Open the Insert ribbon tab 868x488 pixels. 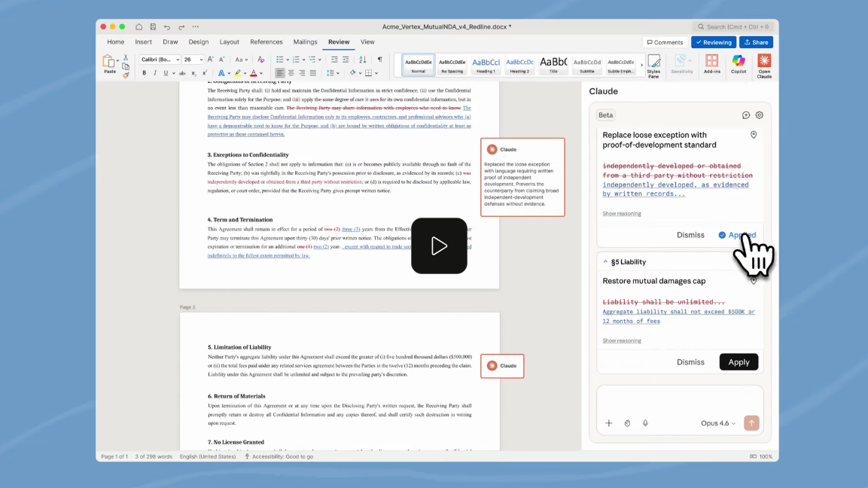click(x=143, y=42)
